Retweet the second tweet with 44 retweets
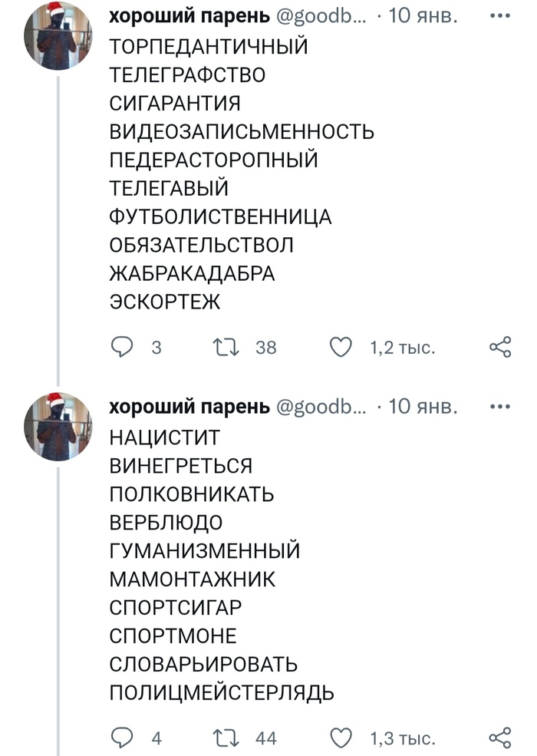 pyautogui.click(x=227, y=738)
